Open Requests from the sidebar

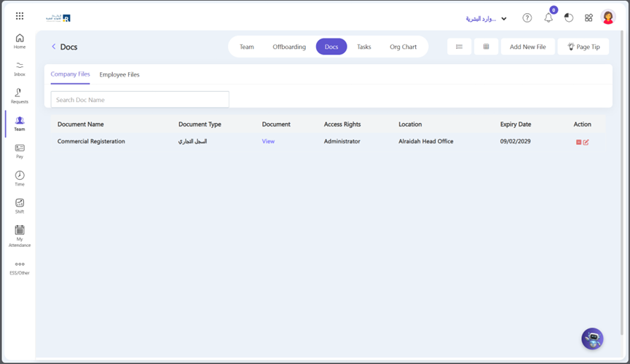coord(20,96)
